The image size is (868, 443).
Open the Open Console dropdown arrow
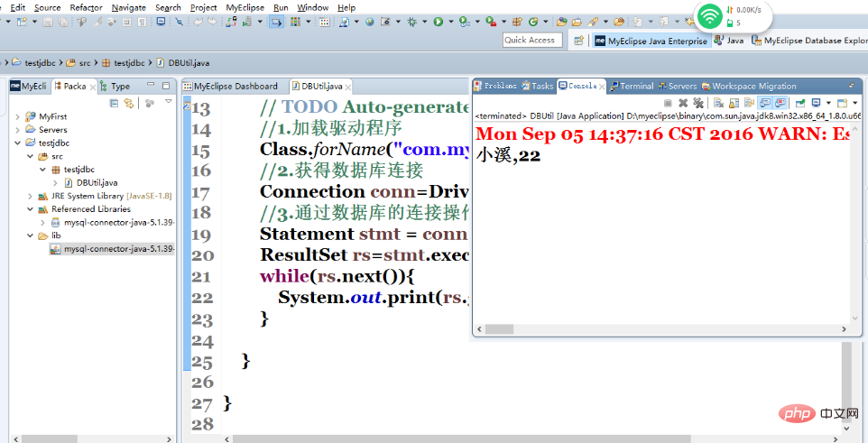[x=854, y=103]
